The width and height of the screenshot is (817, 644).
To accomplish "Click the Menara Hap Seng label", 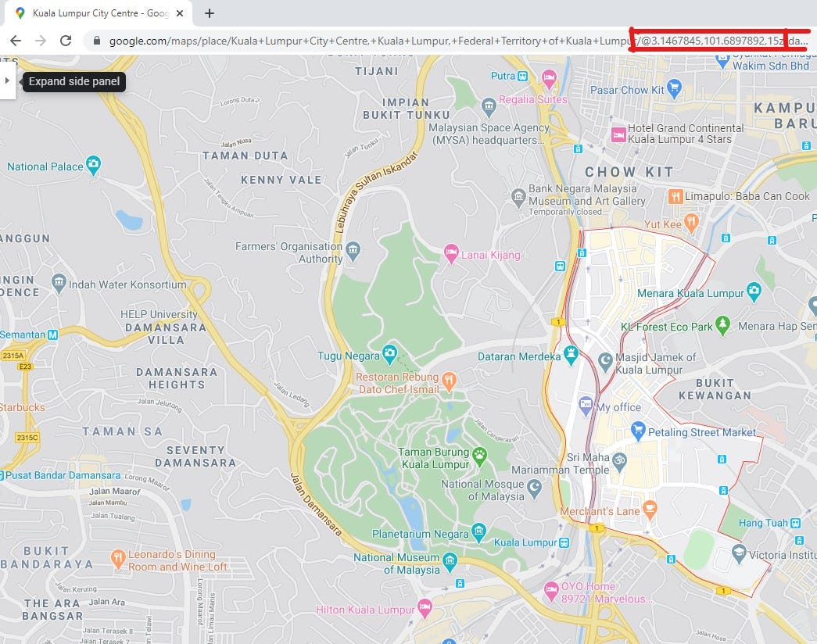I will [777, 326].
